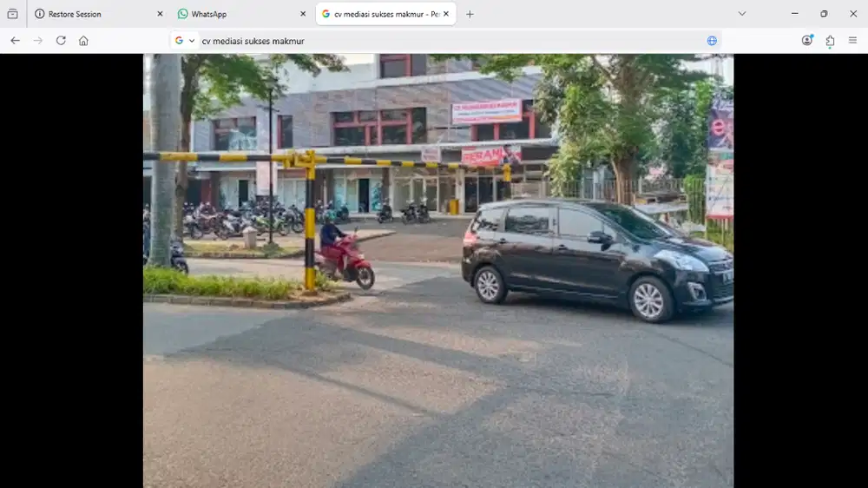868x488 pixels.
Task: Go back to the previous page
Action: point(15,41)
